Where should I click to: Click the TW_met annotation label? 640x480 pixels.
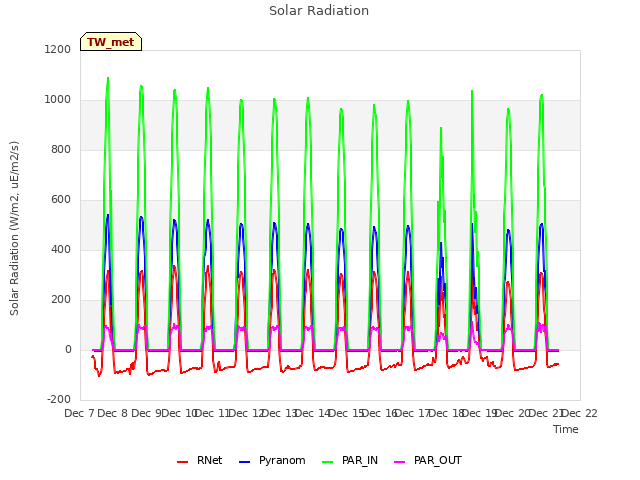(111, 42)
